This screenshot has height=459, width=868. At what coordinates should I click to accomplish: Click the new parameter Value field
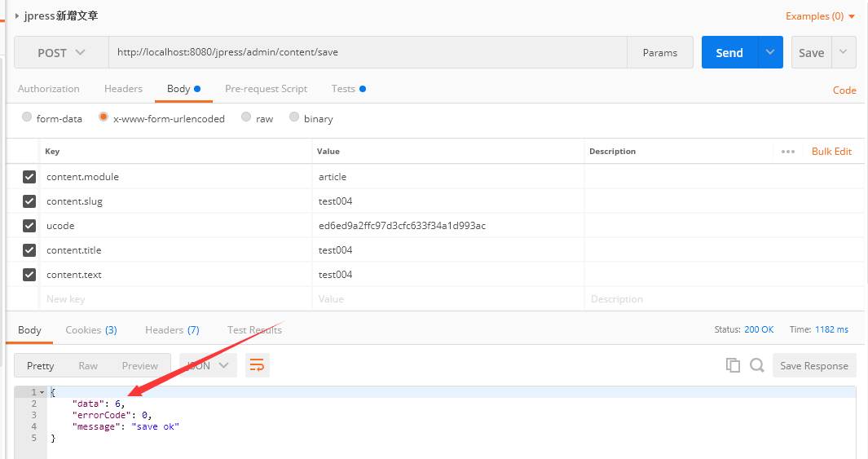(x=447, y=299)
